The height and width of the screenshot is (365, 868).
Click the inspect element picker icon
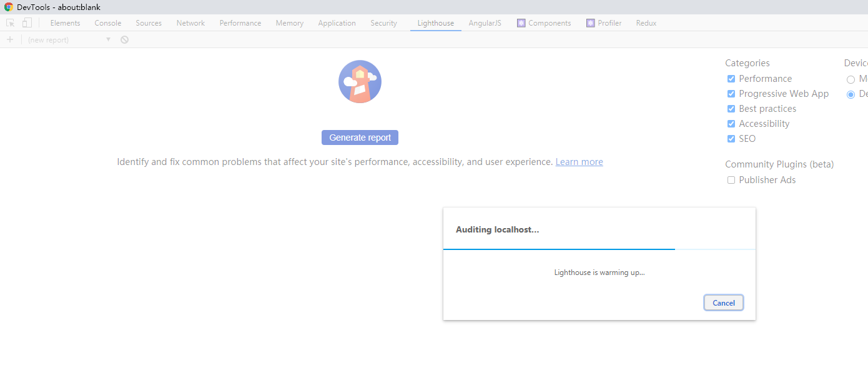(11, 23)
